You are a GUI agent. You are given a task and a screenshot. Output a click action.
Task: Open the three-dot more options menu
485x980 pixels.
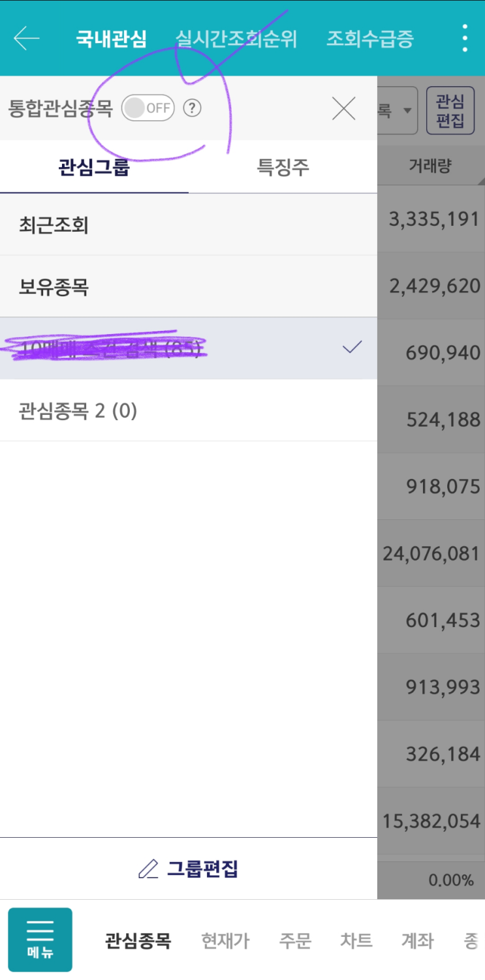[x=464, y=38]
